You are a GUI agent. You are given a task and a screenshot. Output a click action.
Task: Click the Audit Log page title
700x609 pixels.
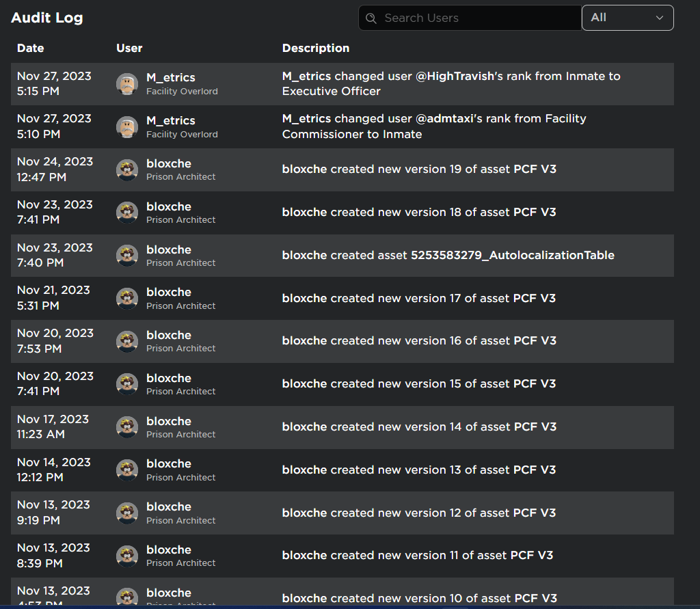click(46, 18)
